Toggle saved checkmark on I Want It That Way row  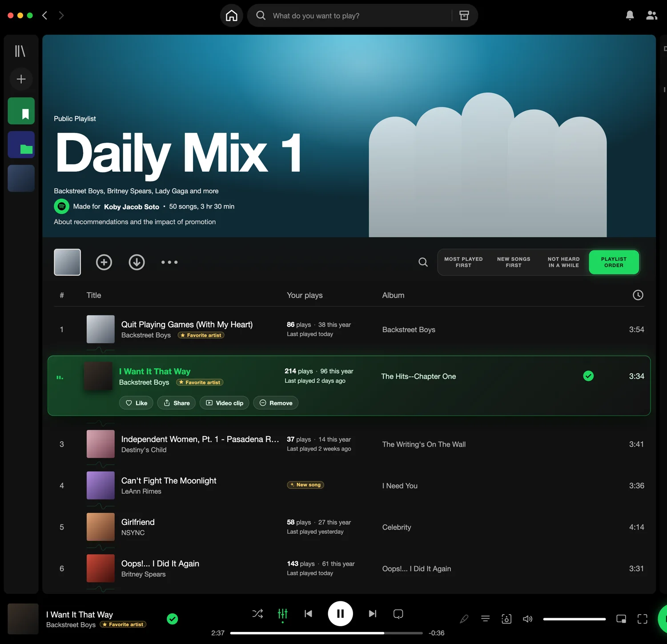pos(588,376)
